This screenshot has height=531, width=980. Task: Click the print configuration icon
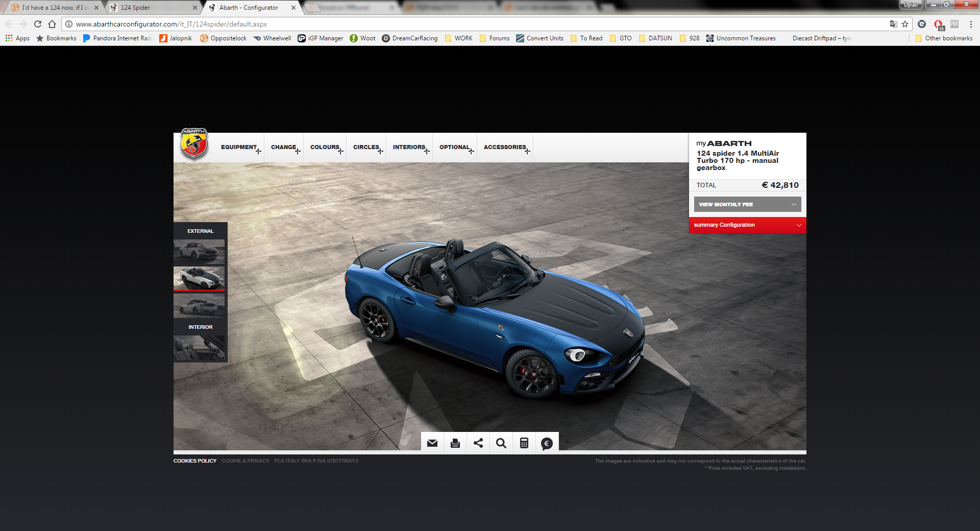(455, 443)
